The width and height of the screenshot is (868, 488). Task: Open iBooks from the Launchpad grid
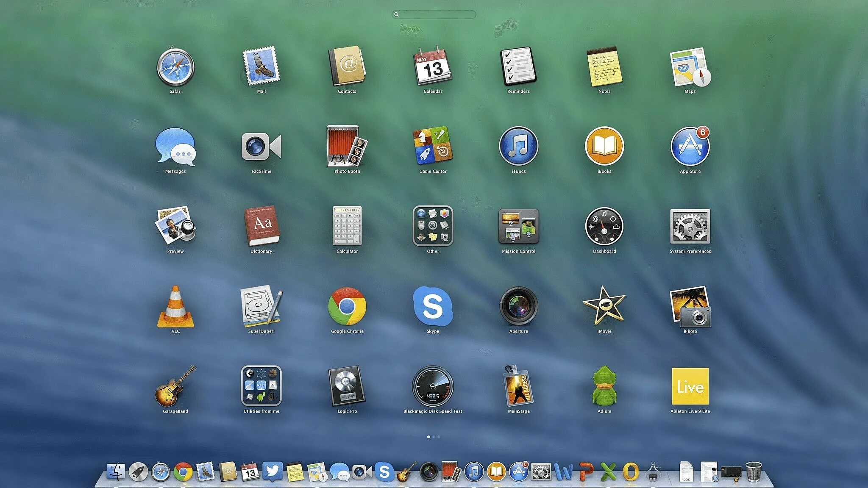(604, 146)
